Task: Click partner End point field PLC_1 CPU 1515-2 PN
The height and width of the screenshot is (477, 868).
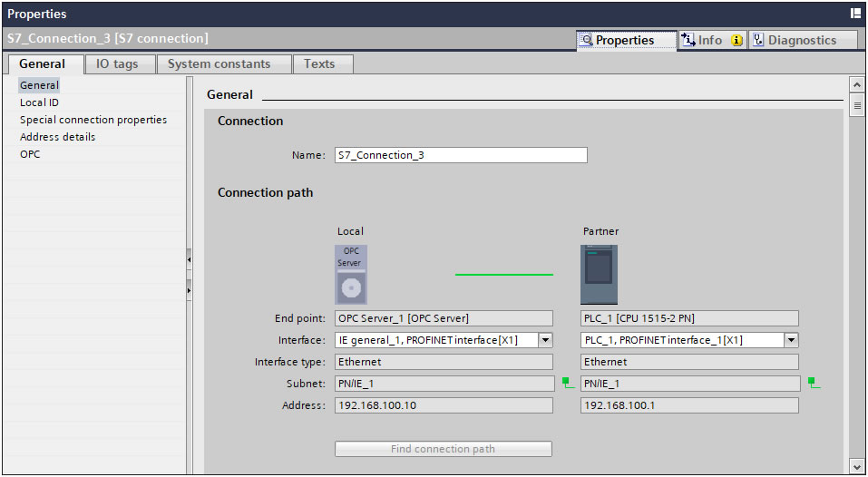Action: tap(689, 318)
